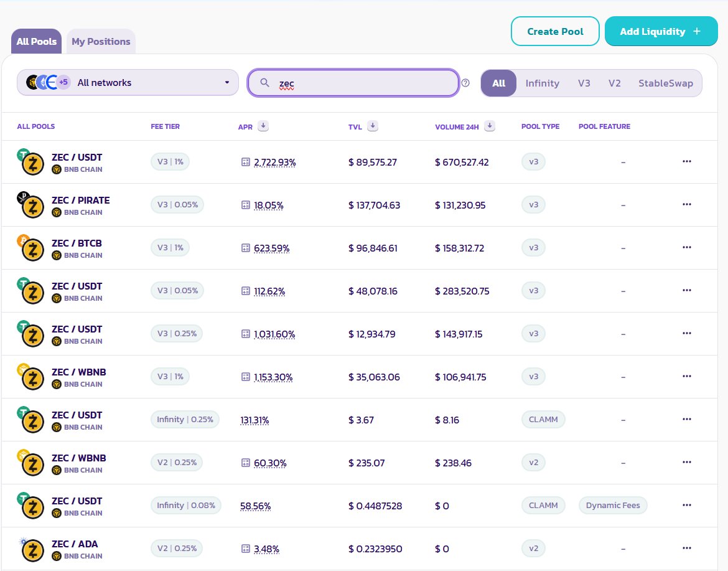Viewport: 728px width, 571px height.
Task: Click the POOL TYPE column header
Action: (x=541, y=126)
